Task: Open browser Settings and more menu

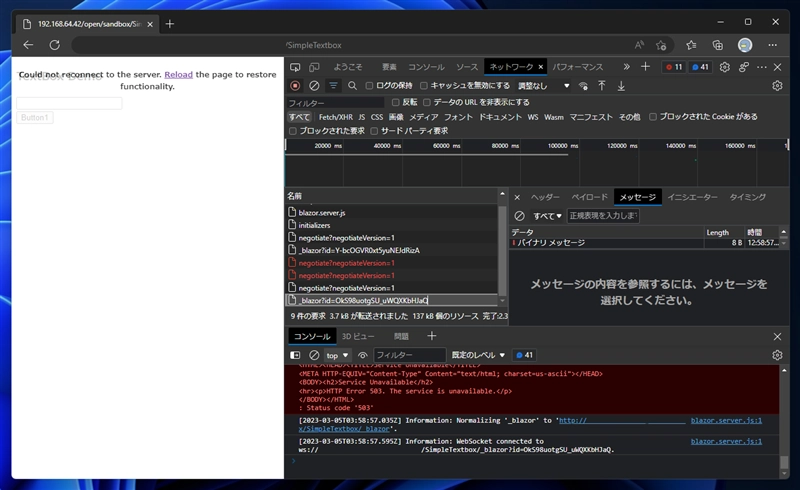Action: [x=773, y=45]
